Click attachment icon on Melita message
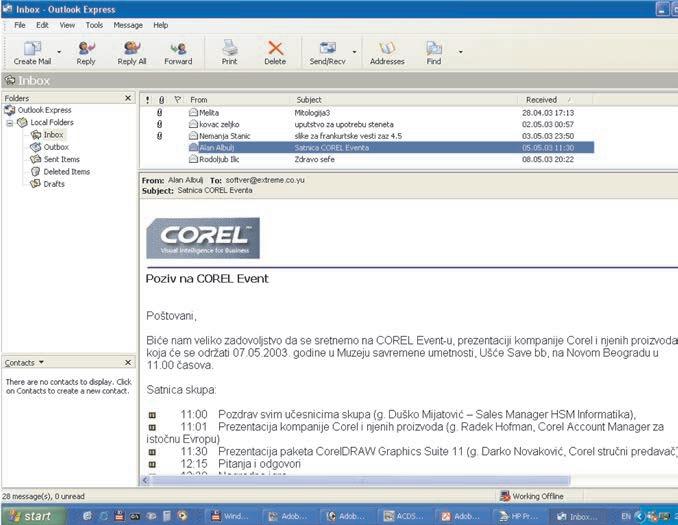Image resolution: width=678 pixels, height=525 pixels. pos(160,112)
